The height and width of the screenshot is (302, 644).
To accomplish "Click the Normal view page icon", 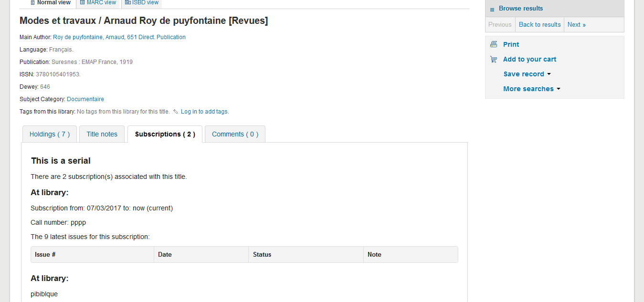I will pyautogui.click(x=32, y=2).
